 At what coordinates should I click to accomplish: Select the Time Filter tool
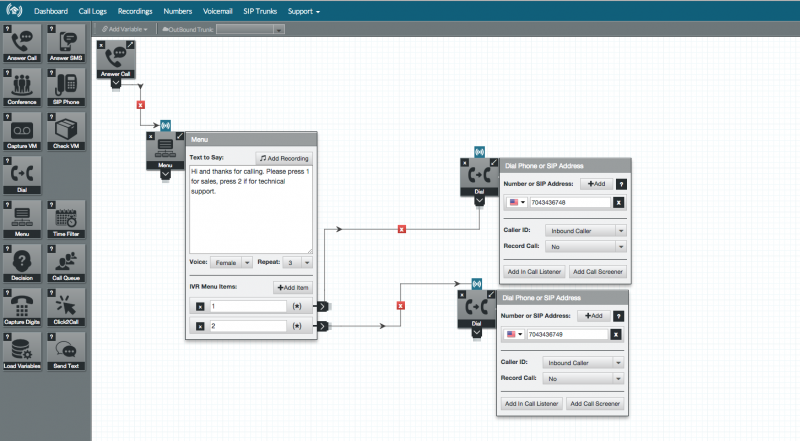coord(66,220)
